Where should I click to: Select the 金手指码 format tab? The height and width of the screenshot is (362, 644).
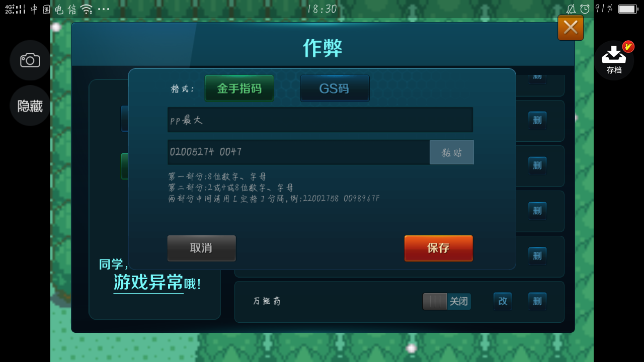point(239,88)
